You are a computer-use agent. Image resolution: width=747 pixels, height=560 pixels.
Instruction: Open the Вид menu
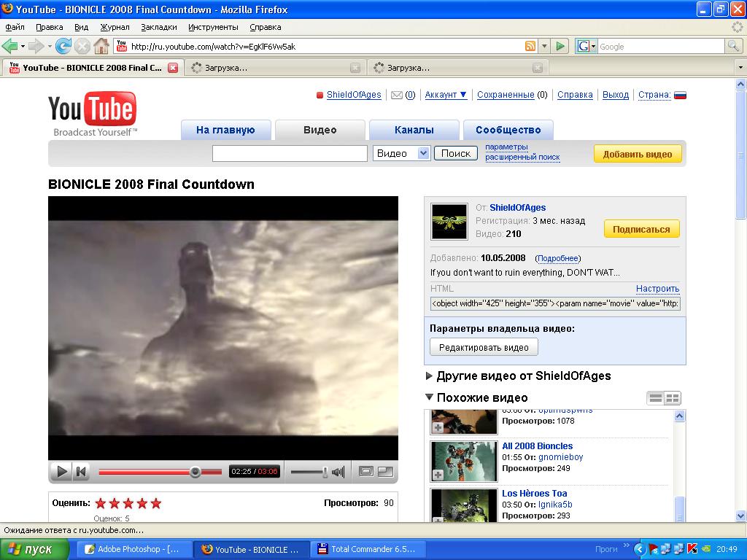(82, 27)
